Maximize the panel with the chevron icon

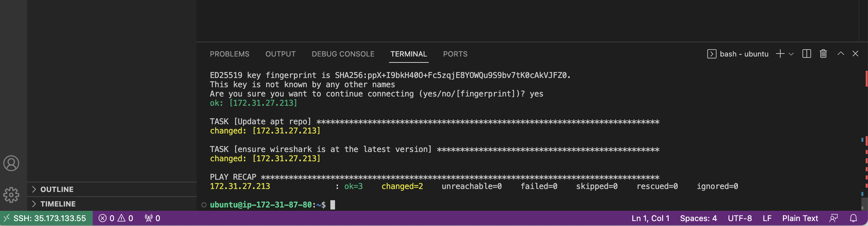(842, 54)
